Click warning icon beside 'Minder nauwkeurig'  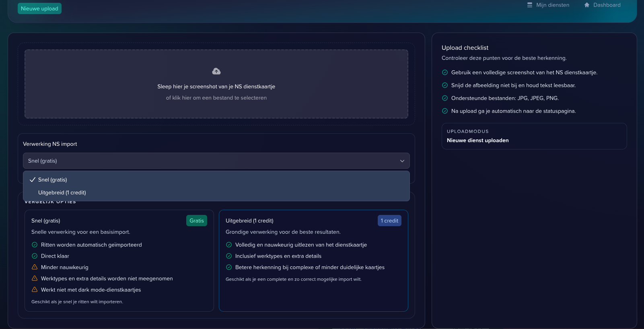(x=35, y=267)
